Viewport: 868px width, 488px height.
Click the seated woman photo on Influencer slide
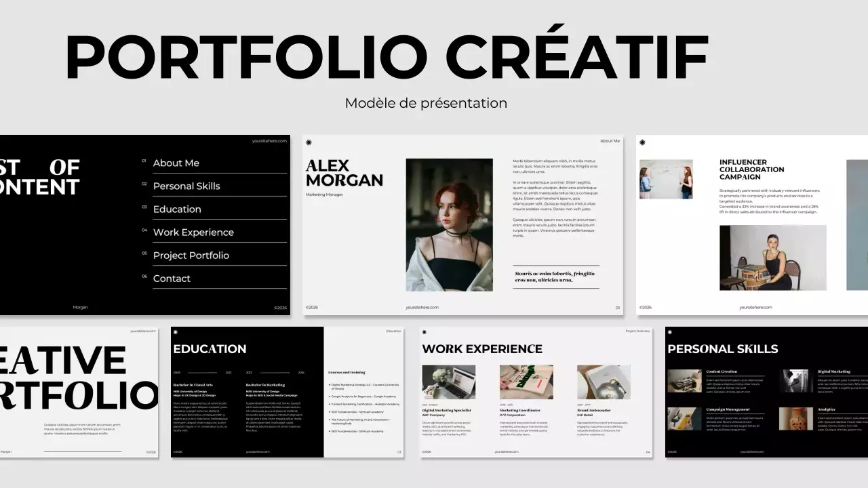click(772, 259)
